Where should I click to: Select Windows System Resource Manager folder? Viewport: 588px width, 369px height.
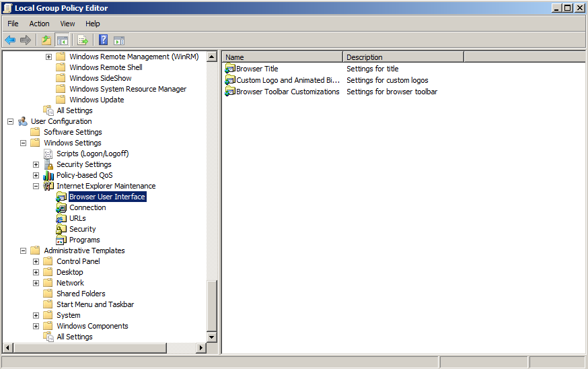pyautogui.click(x=128, y=89)
